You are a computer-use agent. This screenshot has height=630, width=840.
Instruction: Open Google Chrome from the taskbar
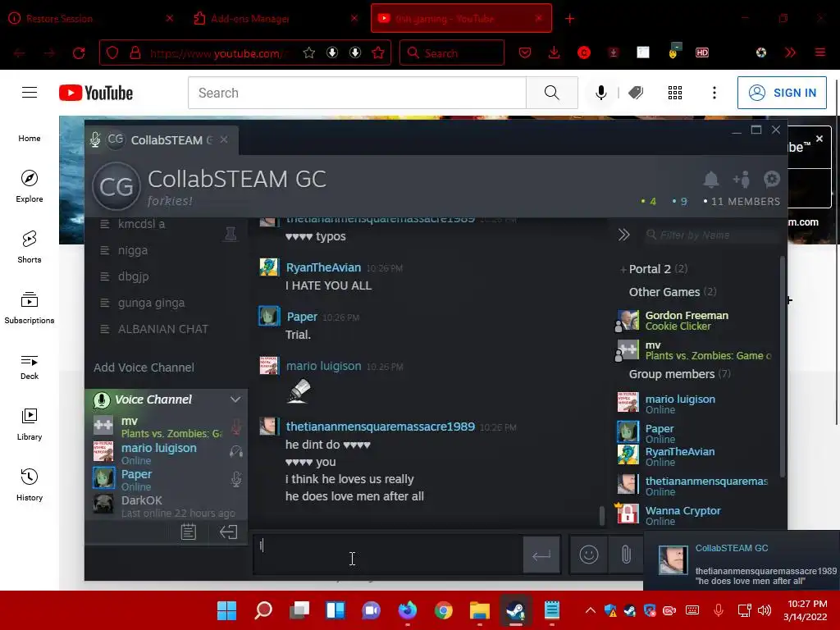click(x=444, y=610)
